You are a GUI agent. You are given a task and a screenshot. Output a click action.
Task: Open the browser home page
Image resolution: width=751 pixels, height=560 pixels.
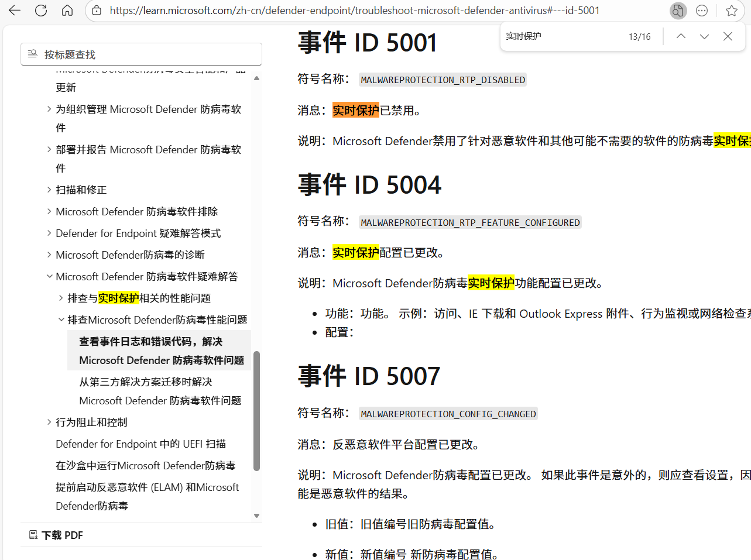[67, 11]
